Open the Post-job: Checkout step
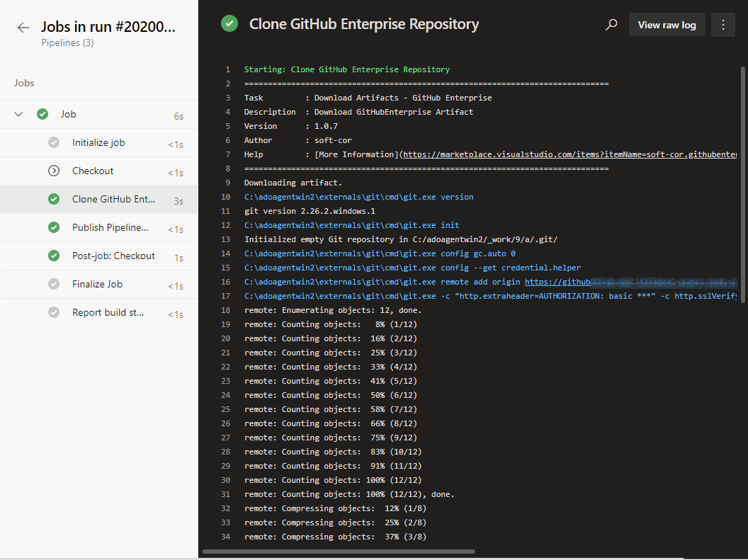This screenshot has width=748, height=560. 98,256
